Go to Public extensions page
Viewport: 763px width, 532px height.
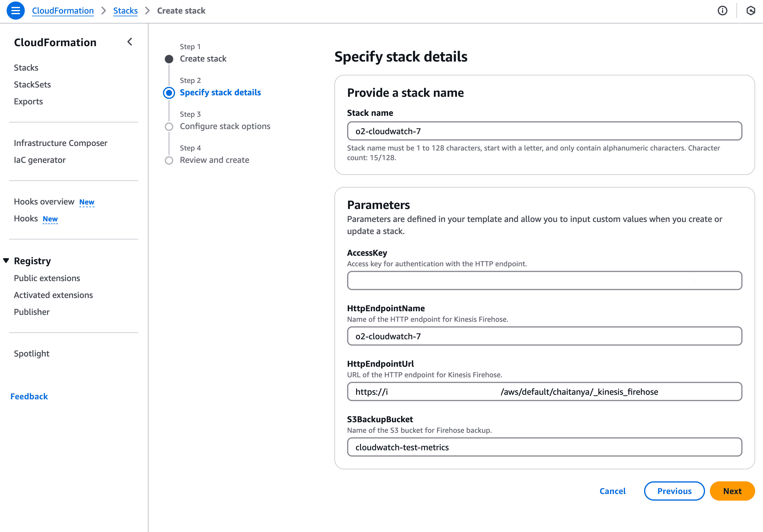click(x=47, y=278)
